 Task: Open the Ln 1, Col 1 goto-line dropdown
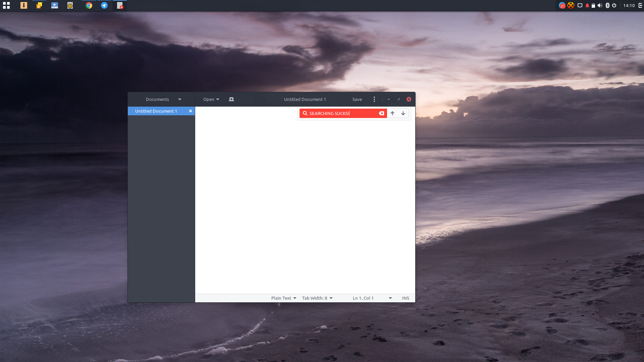coord(372,298)
